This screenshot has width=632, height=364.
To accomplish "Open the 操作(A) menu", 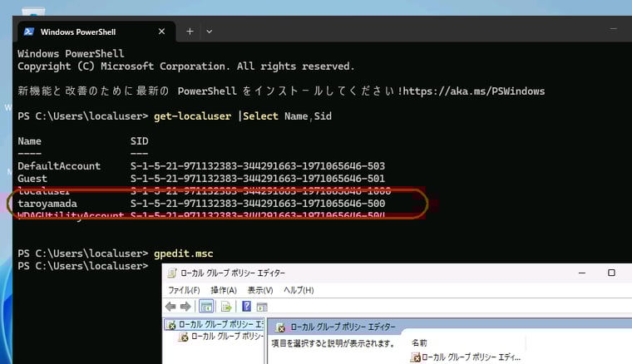I will pyautogui.click(x=224, y=290).
